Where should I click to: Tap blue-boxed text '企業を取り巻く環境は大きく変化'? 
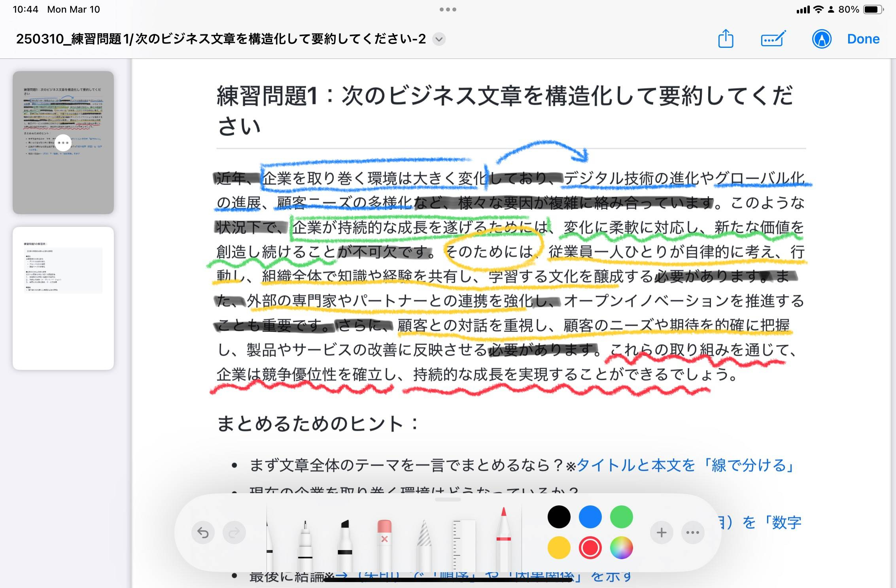374,179
